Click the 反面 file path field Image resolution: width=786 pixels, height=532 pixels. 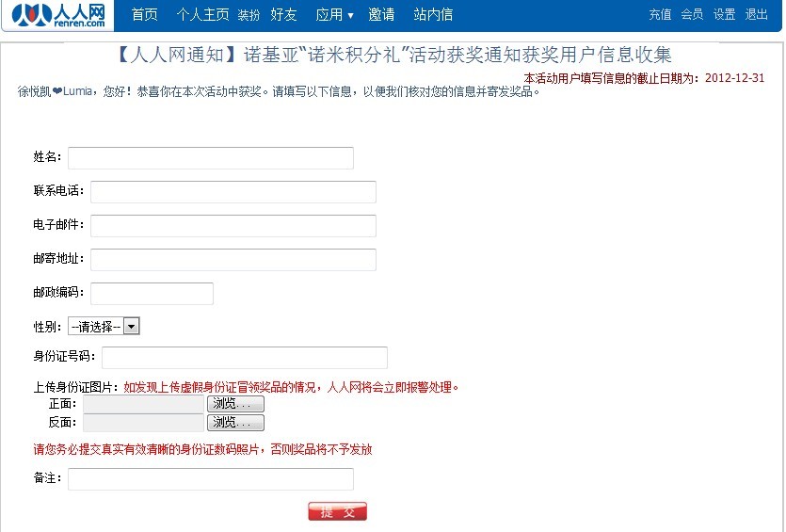point(143,423)
